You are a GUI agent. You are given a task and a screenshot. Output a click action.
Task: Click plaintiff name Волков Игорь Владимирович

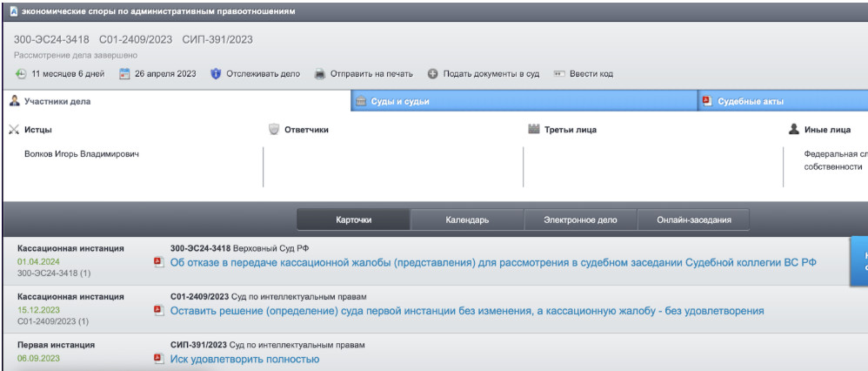pyautogui.click(x=82, y=154)
